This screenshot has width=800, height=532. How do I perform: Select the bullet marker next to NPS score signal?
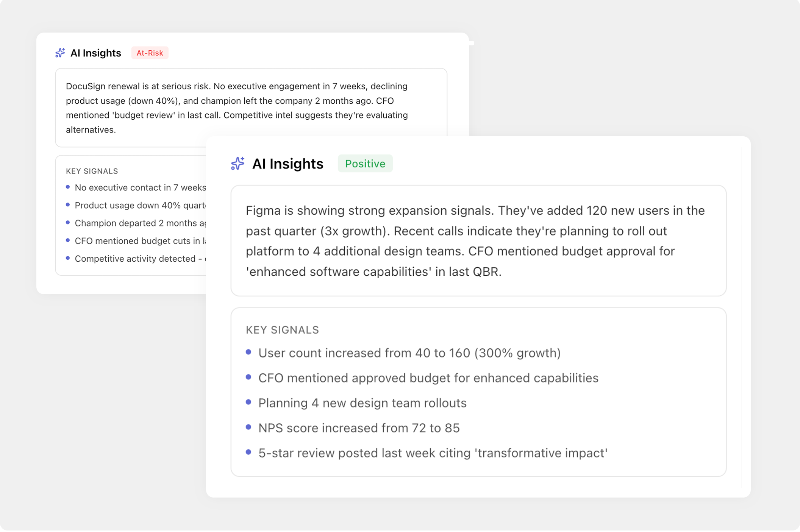(249, 427)
